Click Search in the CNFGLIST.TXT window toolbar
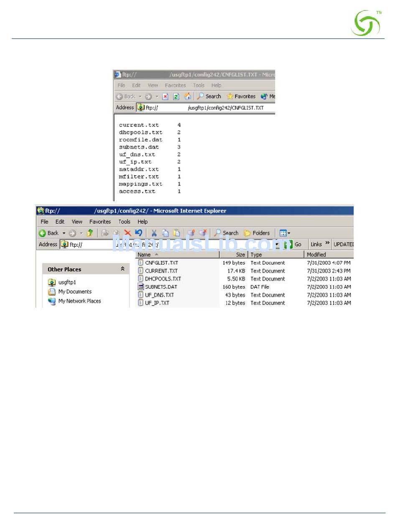The image size is (397, 532). [209, 96]
